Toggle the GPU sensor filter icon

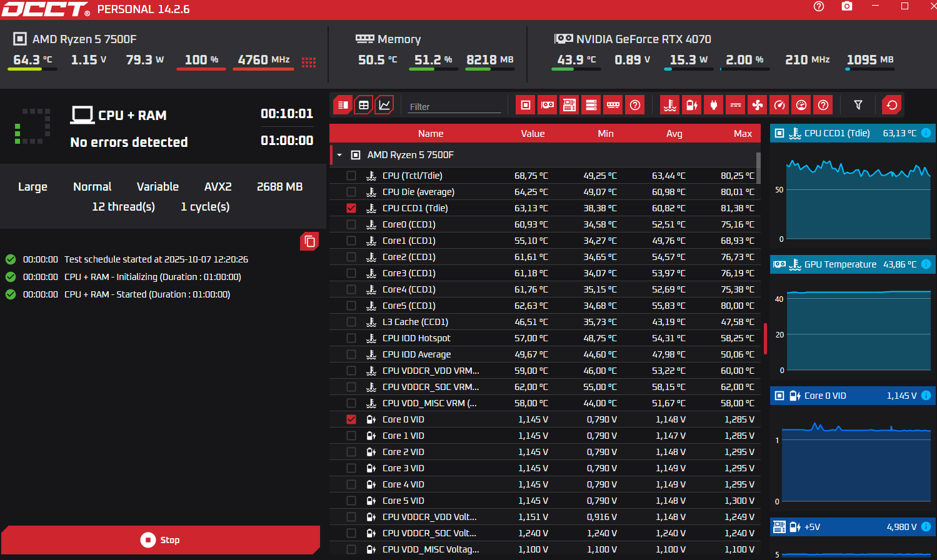[548, 105]
